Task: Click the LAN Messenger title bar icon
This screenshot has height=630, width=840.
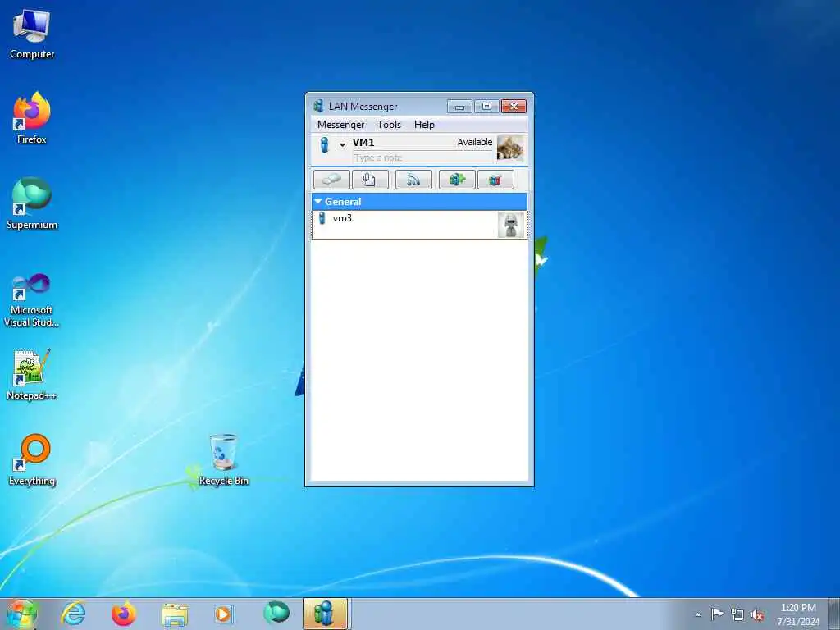Action: tap(319, 106)
